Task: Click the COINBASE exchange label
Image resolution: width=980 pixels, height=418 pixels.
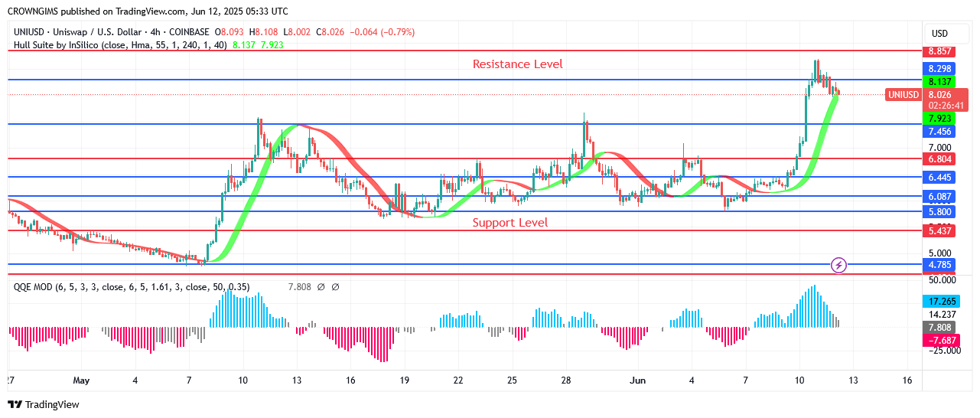Action: [x=189, y=32]
